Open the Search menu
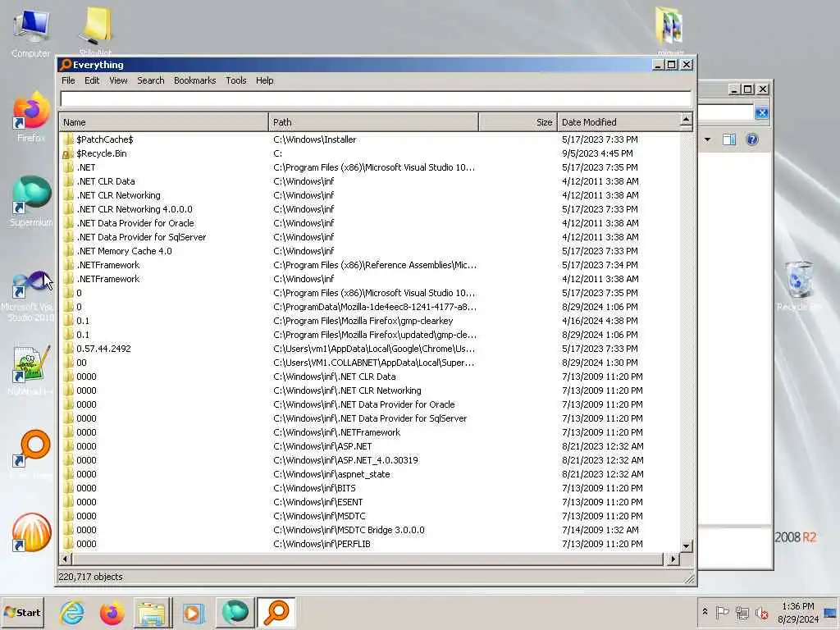The height and width of the screenshot is (630, 840). [151, 80]
